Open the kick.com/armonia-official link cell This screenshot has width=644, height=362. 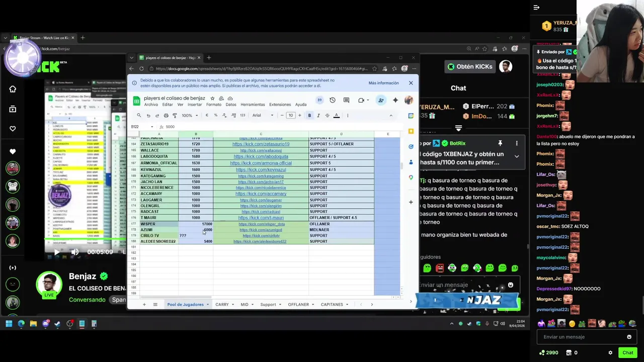[261, 163]
